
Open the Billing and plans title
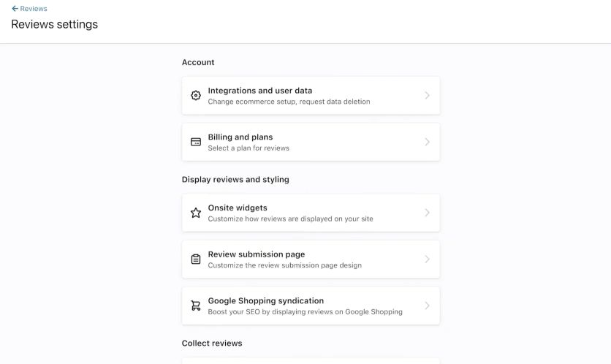coord(240,137)
